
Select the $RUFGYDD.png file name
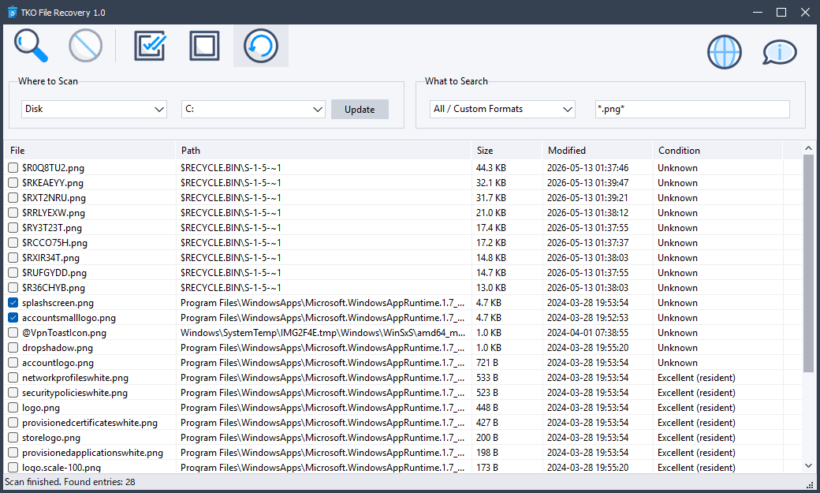pos(54,273)
